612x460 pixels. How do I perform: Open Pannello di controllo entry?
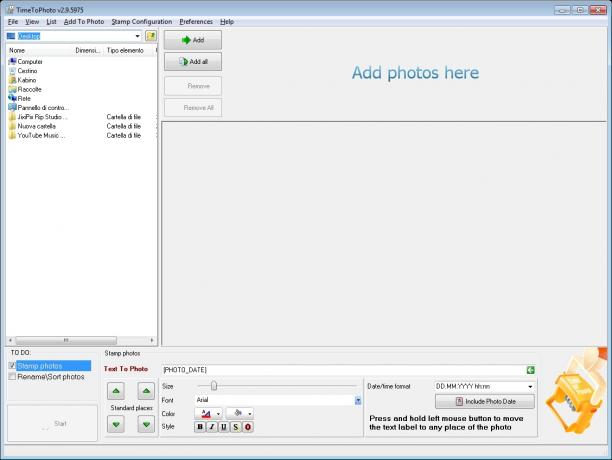click(38, 108)
